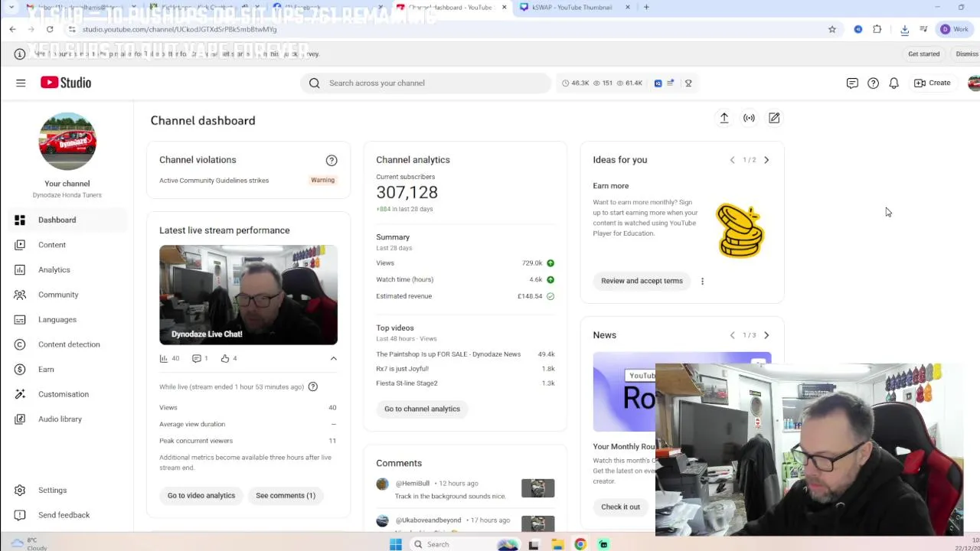Click the stream likes thumbs-up icon
This screenshot has height=551, width=980.
(x=225, y=358)
